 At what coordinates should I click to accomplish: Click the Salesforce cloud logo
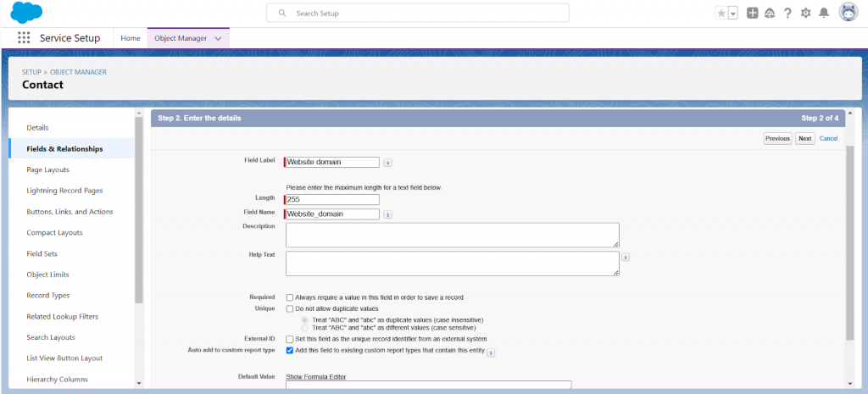click(x=26, y=14)
